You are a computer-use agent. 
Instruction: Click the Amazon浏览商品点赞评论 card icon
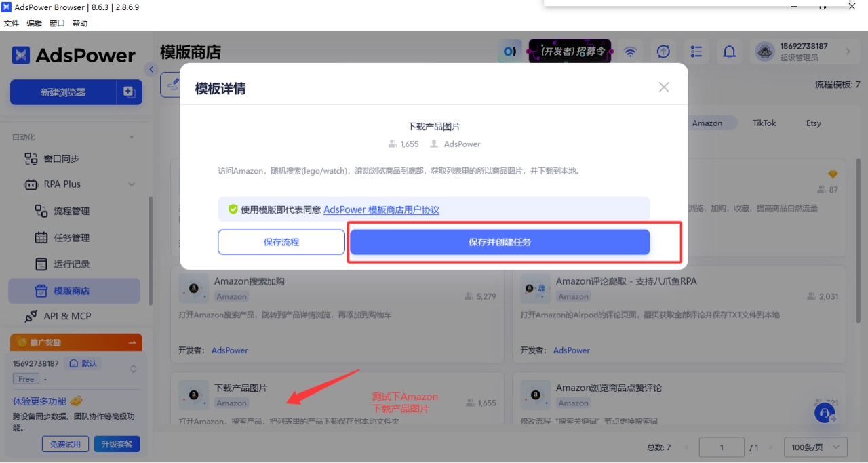[x=535, y=395]
